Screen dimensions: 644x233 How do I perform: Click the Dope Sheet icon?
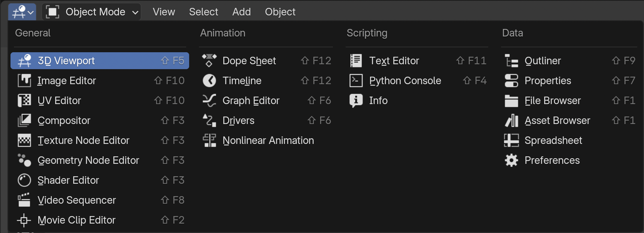[x=209, y=61]
